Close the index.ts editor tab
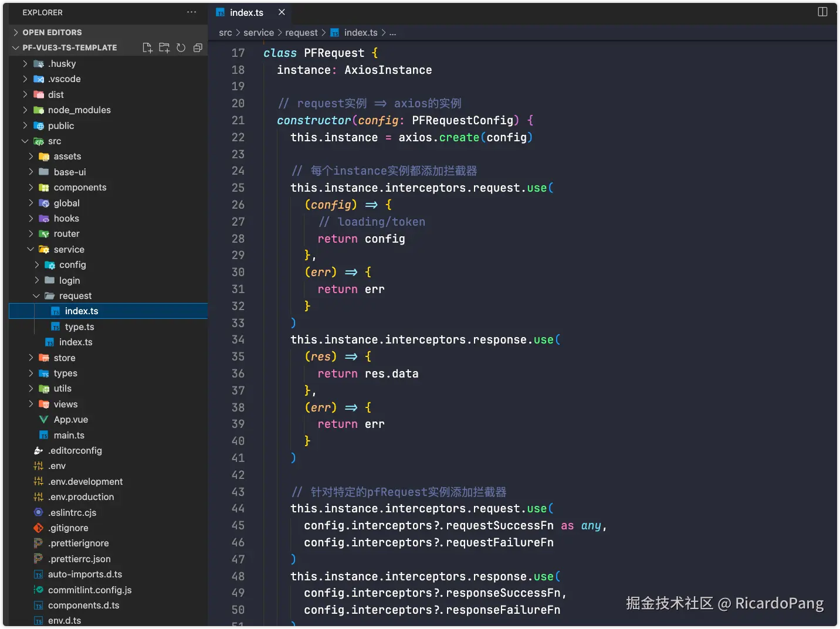 coord(282,12)
